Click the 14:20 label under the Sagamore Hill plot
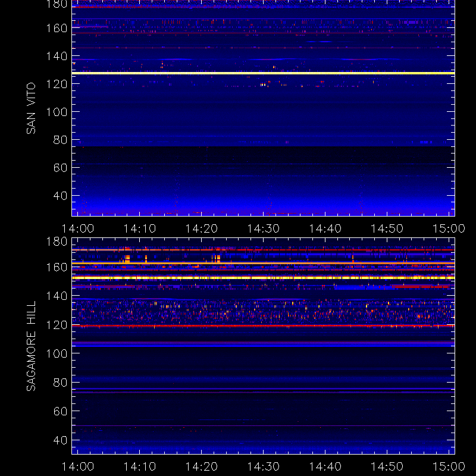 (202, 466)
